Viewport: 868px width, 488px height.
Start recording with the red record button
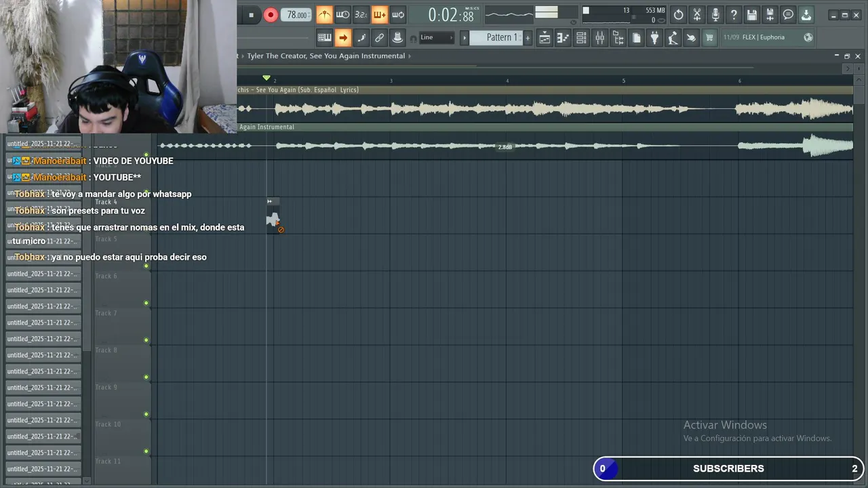[x=270, y=15]
